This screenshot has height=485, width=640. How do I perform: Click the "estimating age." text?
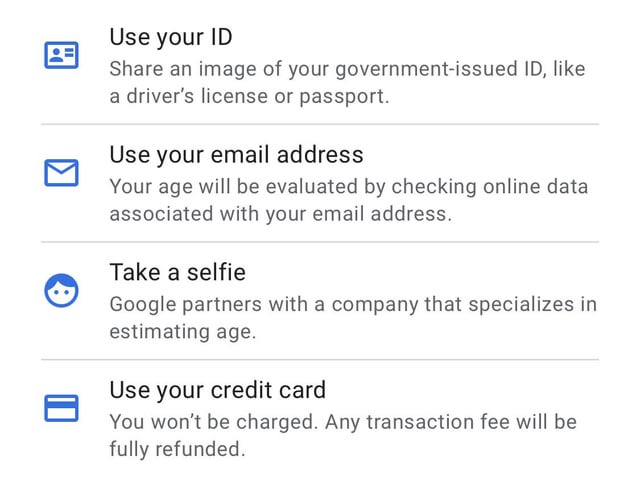(x=183, y=331)
